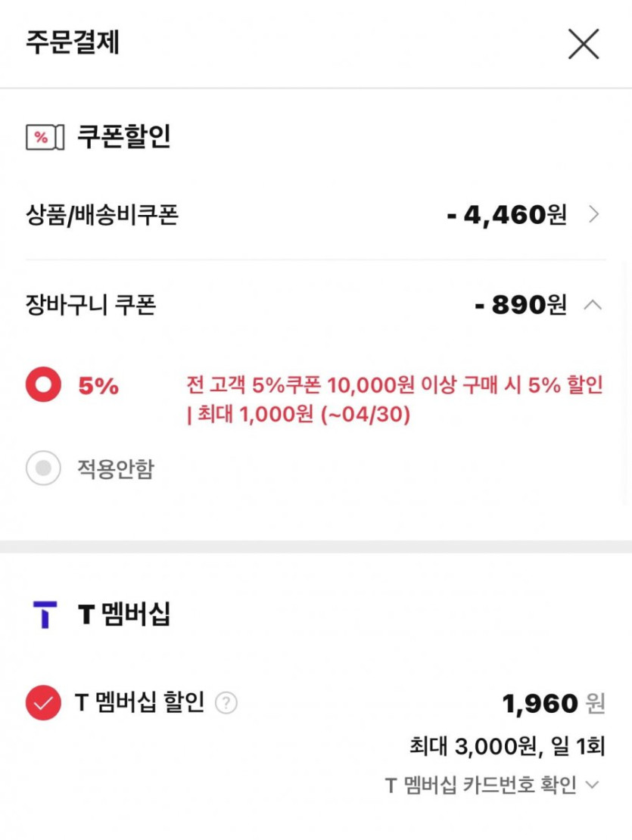
Task: Click the 쿠폰할인 section heading
Action: [123, 137]
